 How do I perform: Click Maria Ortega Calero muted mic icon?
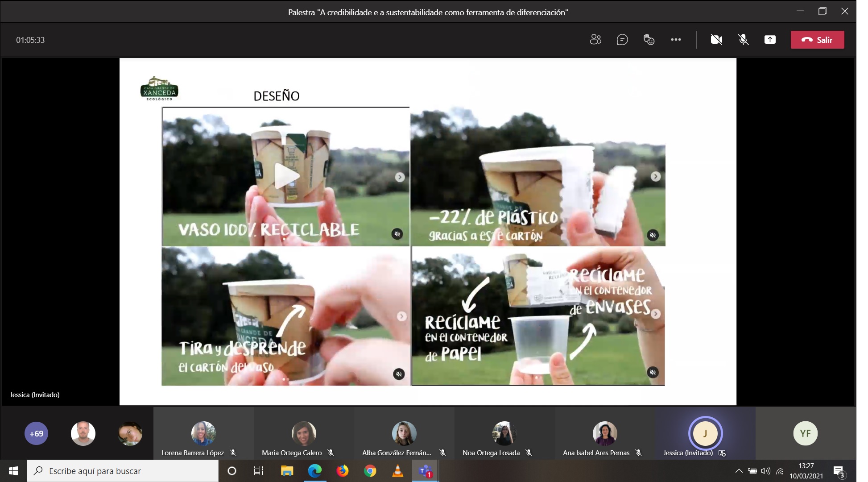pos(331,453)
